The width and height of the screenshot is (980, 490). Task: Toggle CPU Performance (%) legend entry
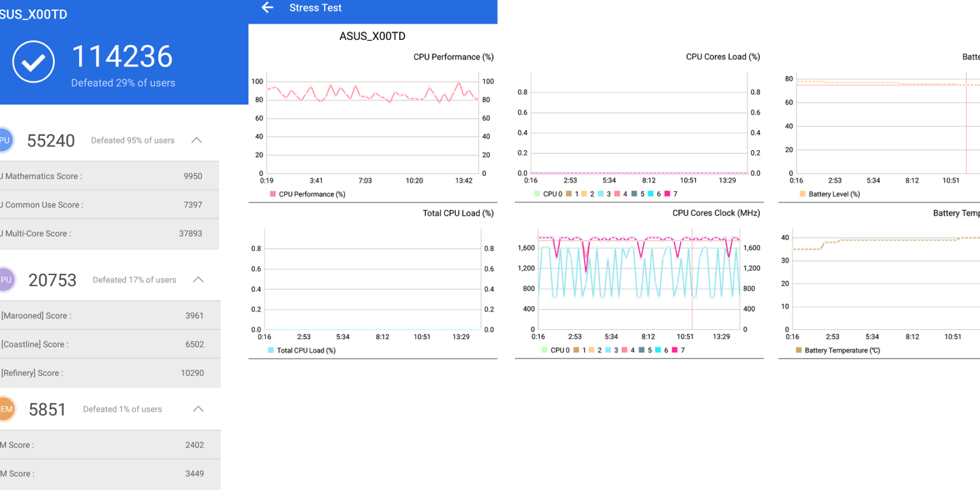point(307,194)
